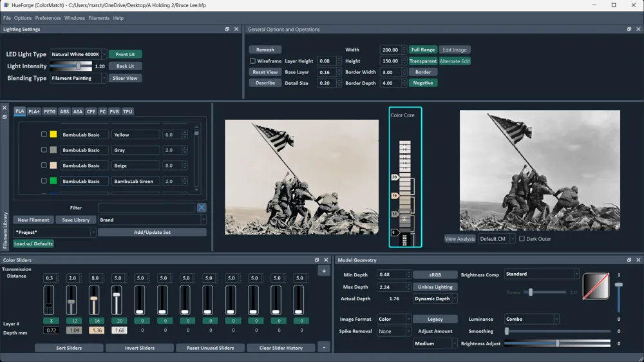Toggle the Negative option

pos(422,83)
